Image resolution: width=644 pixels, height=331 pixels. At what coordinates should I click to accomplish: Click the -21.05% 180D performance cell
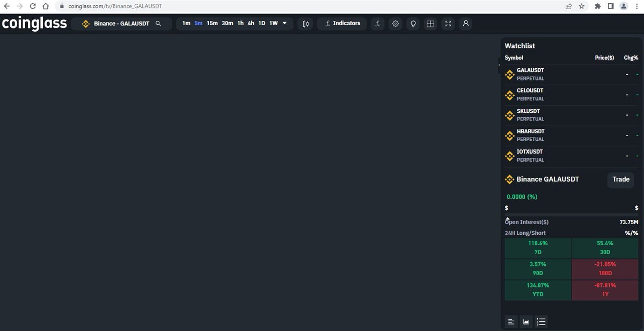[605, 269]
